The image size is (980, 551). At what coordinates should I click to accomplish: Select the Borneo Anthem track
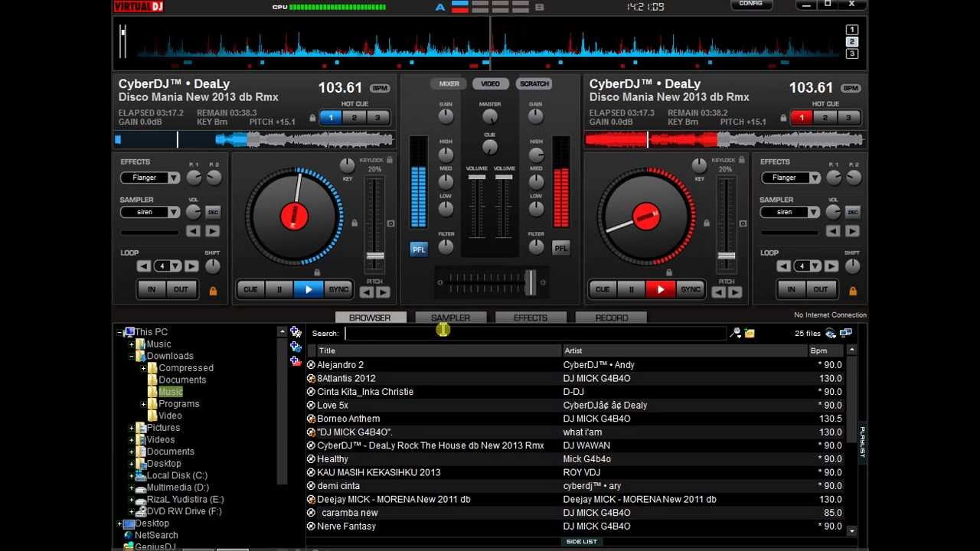click(x=574, y=419)
